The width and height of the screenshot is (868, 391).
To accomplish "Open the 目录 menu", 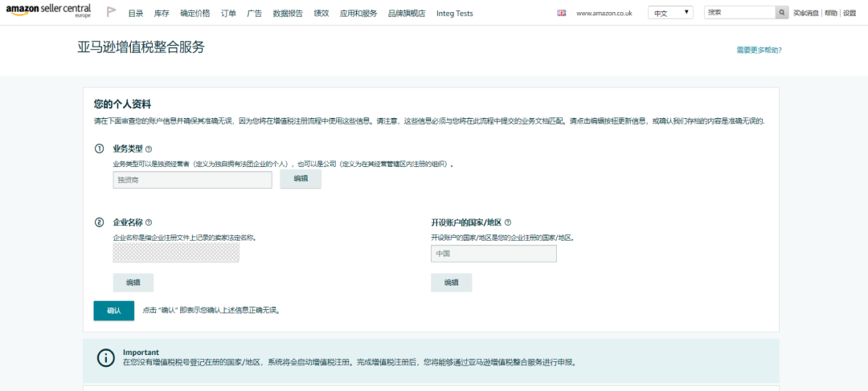I will 136,14.
